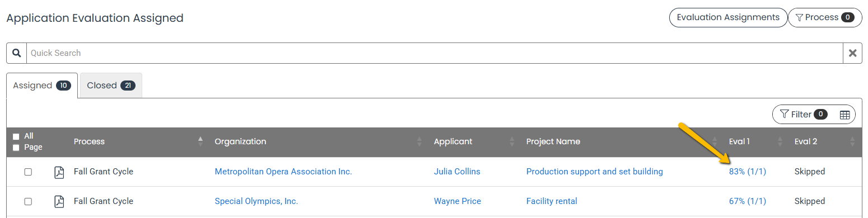Switch to the Closed tab
Viewport: 868px width, 218px height.
(111, 86)
